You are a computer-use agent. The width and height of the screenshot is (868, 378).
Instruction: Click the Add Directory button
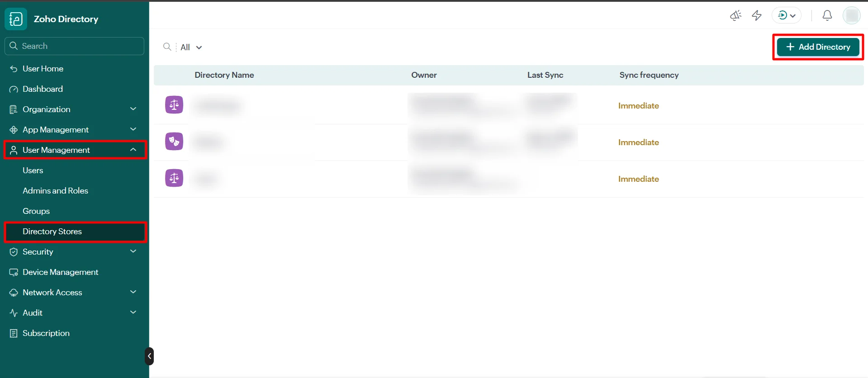click(x=818, y=47)
